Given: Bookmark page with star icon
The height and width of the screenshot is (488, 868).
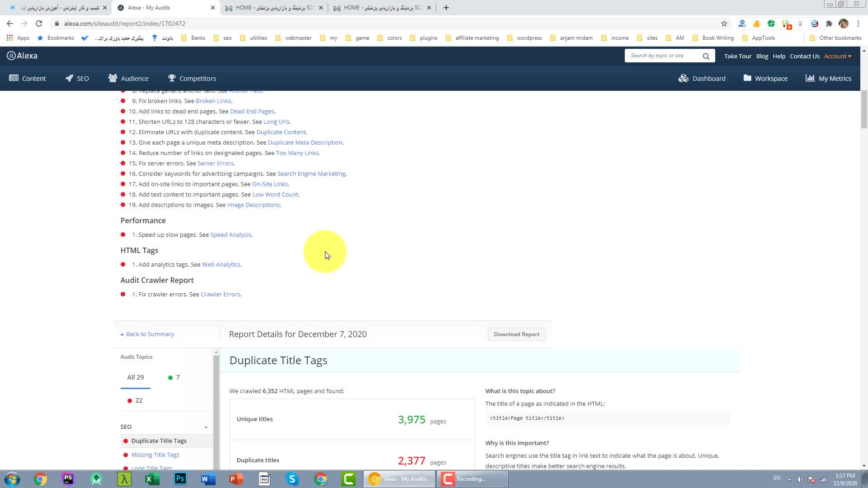Looking at the screenshot, I should (x=724, y=23).
